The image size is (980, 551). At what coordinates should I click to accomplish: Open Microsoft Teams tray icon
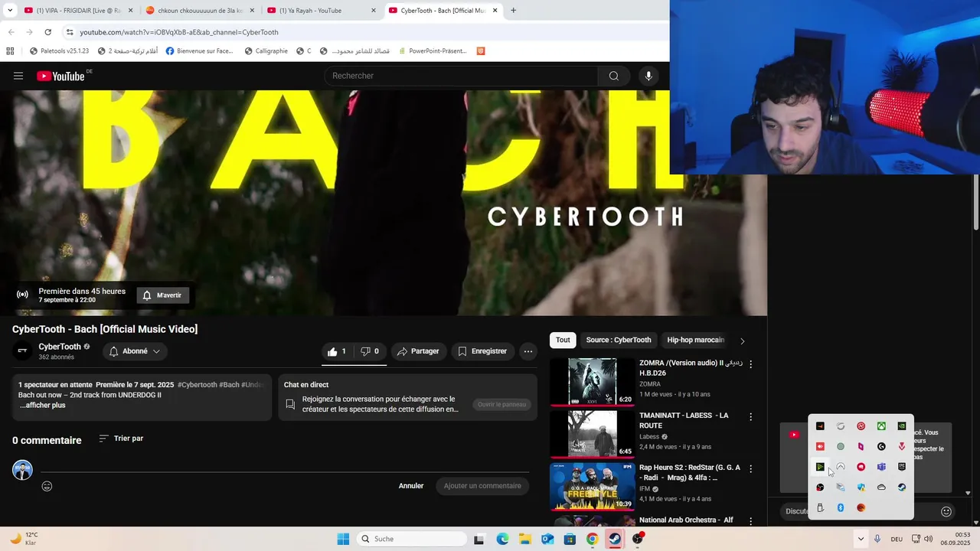[x=881, y=467]
